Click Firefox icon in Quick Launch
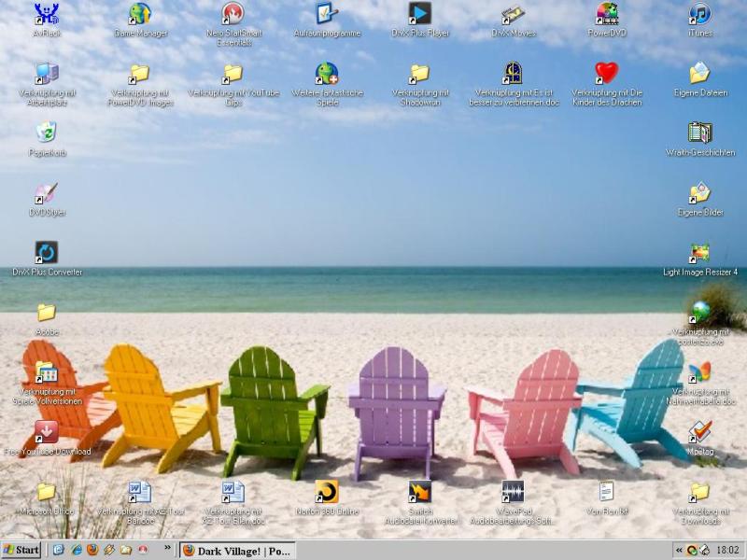 (92, 550)
